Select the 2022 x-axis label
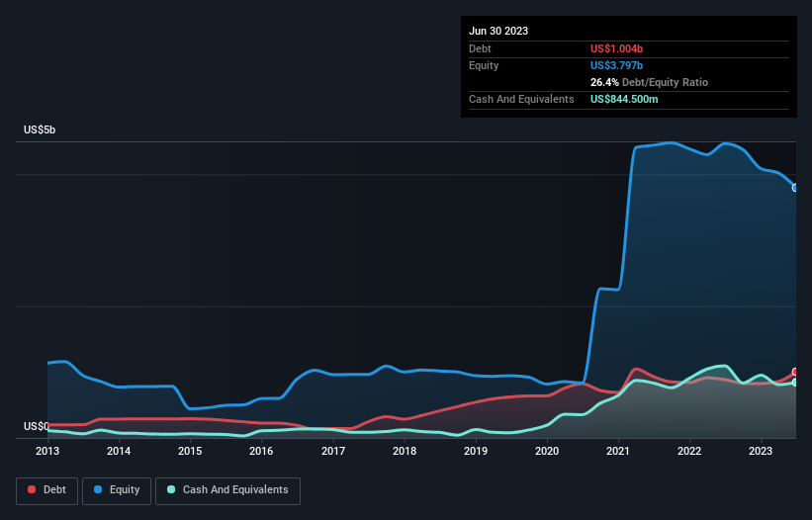The image size is (812, 520). tap(689, 451)
